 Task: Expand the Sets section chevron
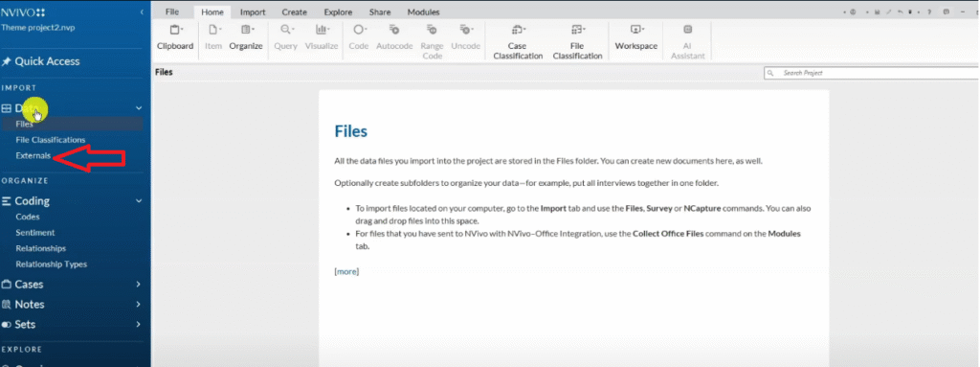(139, 325)
